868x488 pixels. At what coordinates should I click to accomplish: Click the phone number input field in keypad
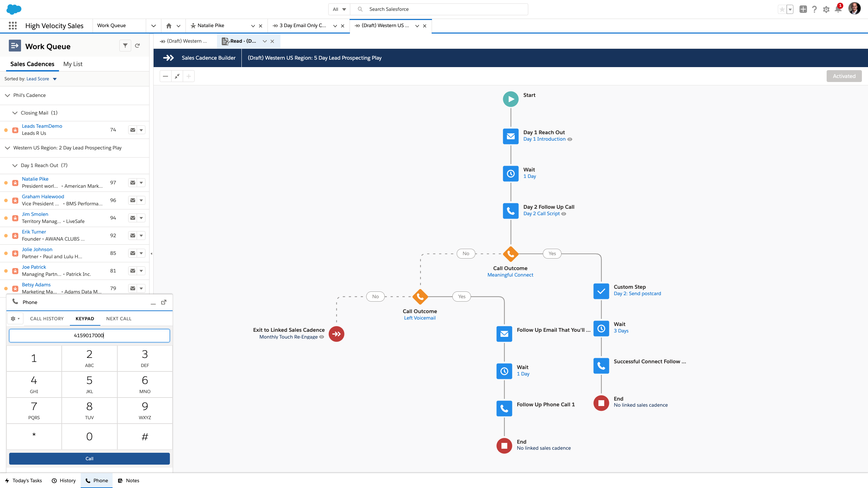(89, 335)
